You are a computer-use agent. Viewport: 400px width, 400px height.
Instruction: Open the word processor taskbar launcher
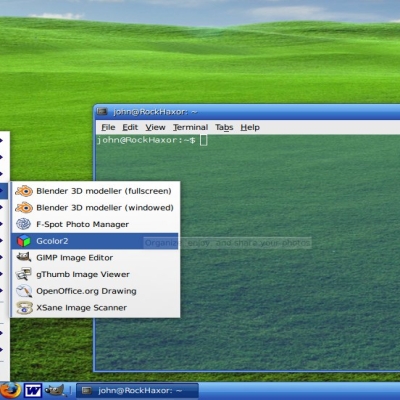pos(33,391)
